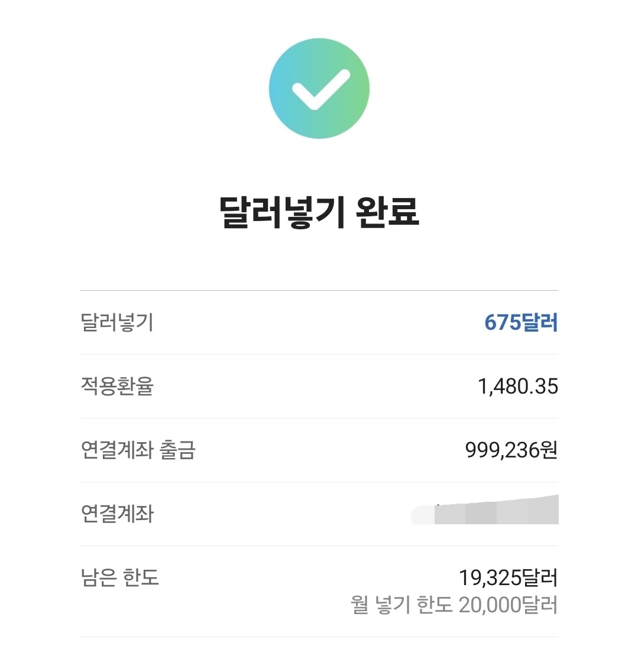Viewport: 638px width, 672px height.
Task: Click the 연결계좌 출금 label
Action: [138, 450]
